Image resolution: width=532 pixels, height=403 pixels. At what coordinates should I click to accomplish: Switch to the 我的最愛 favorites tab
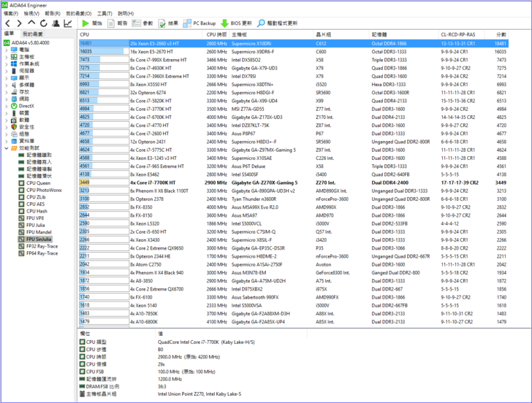(32, 34)
